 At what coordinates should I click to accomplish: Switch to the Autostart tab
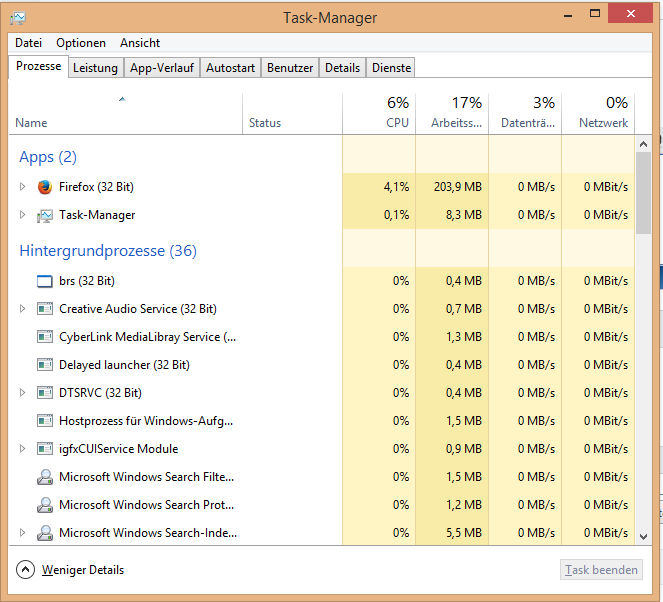pos(230,68)
